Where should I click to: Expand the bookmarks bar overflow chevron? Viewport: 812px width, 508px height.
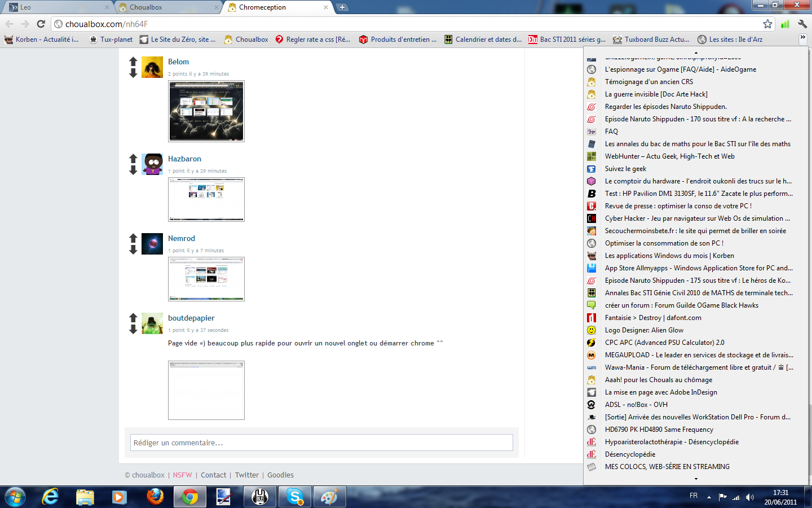[x=802, y=38]
